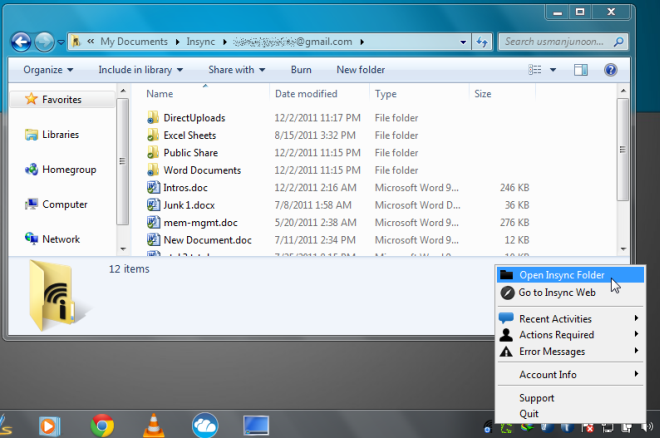Click the New folder button

pos(361,70)
